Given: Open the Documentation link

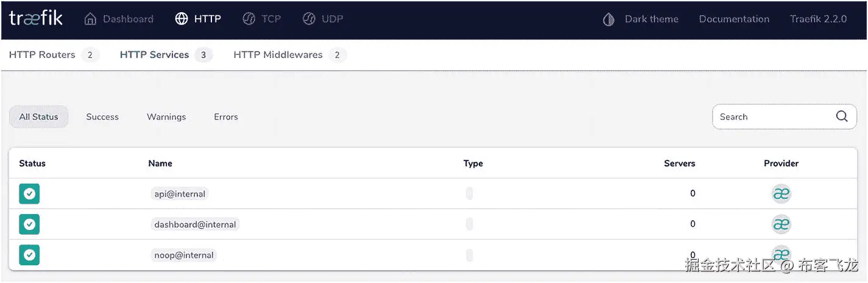Looking at the screenshot, I should tap(734, 19).
